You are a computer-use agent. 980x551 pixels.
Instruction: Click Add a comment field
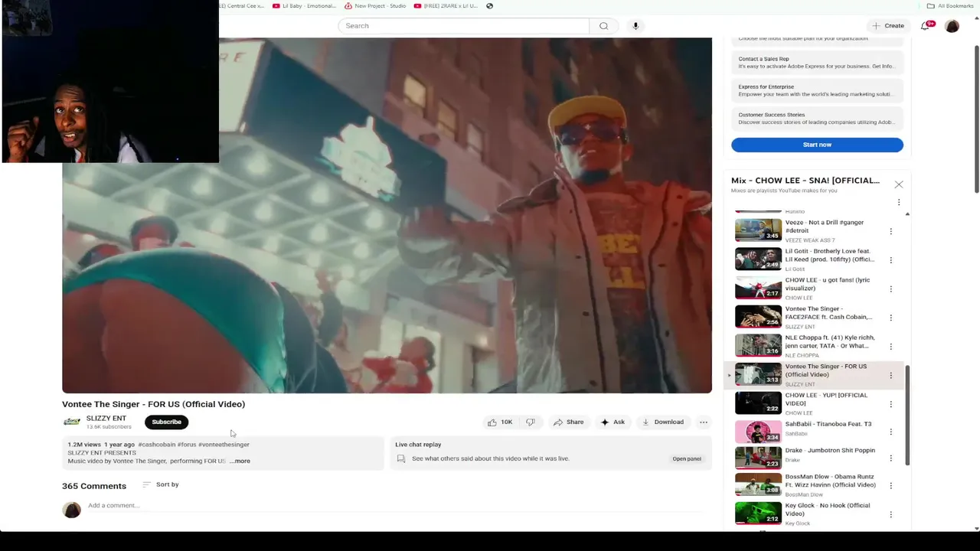point(394,506)
